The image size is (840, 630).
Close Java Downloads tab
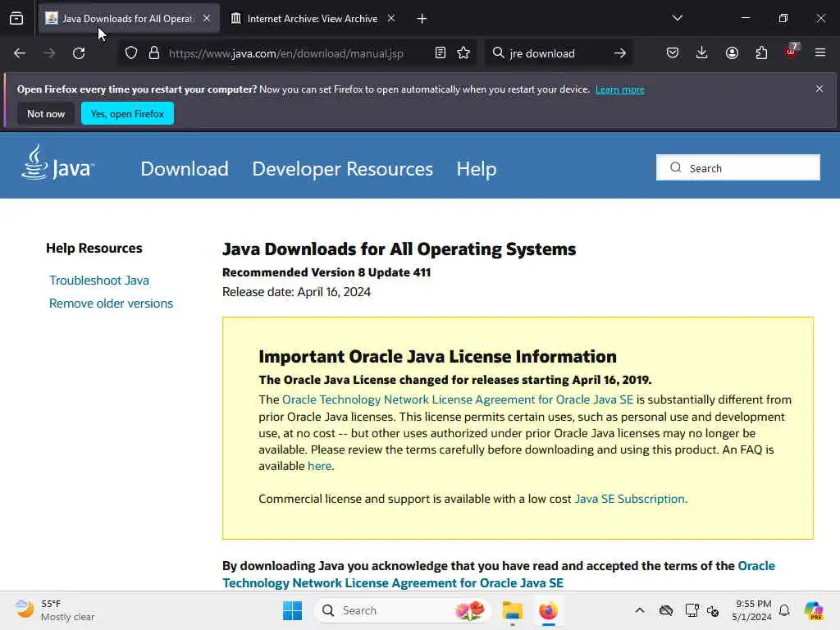click(x=207, y=18)
